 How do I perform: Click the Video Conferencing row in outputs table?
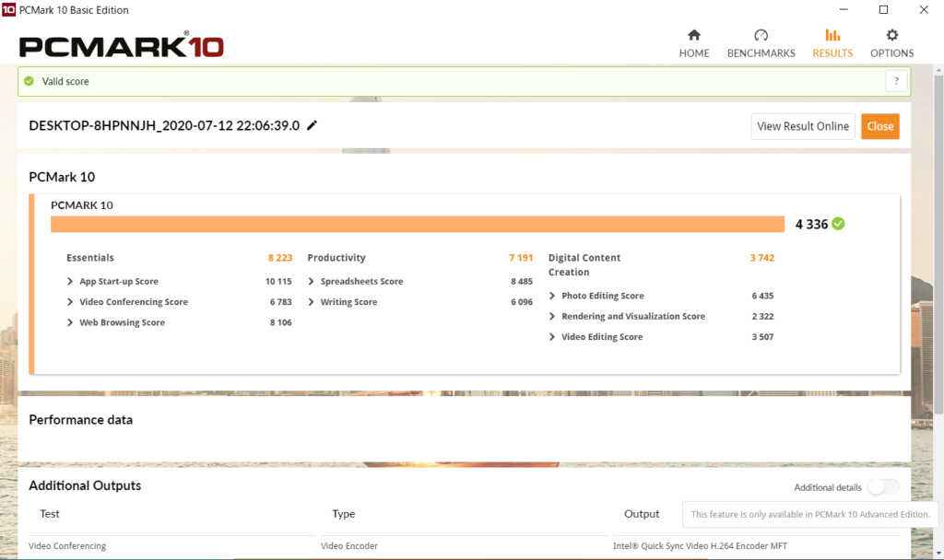point(67,546)
